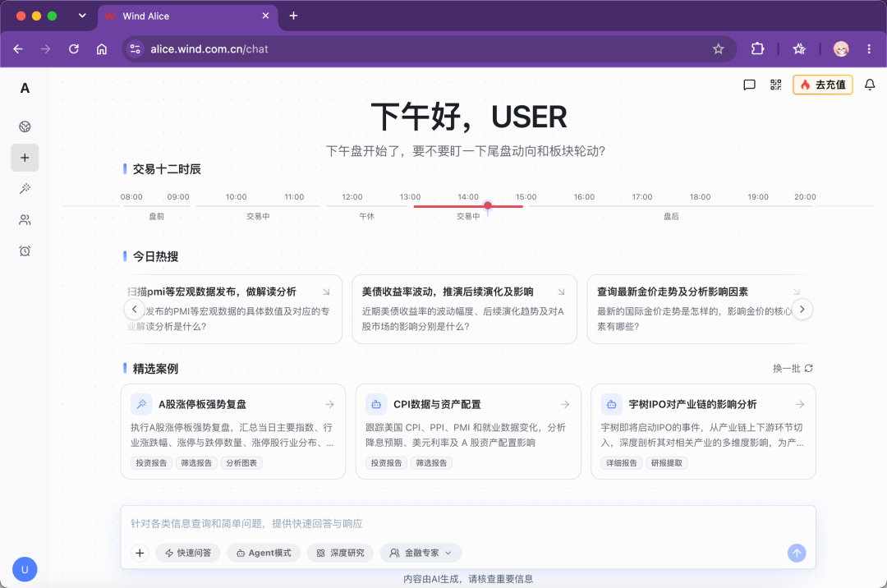Bookmark page with the star in address bar
This screenshot has width=887, height=588.
tap(719, 49)
